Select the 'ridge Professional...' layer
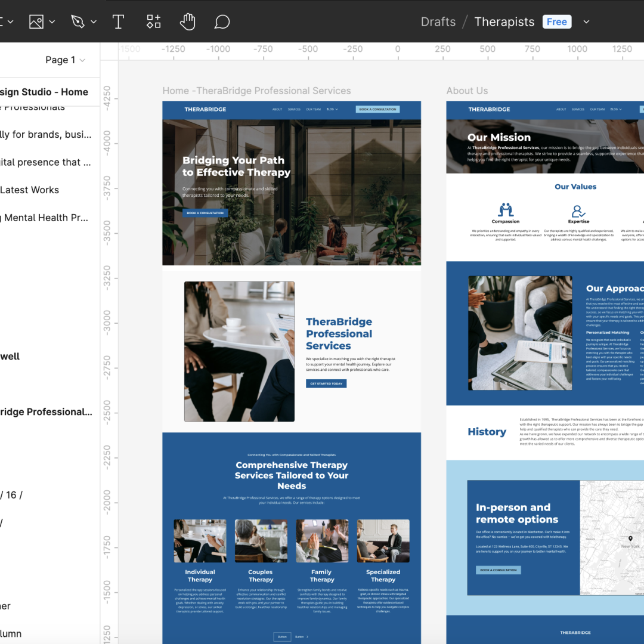644x644 pixels. coord(46,412)
